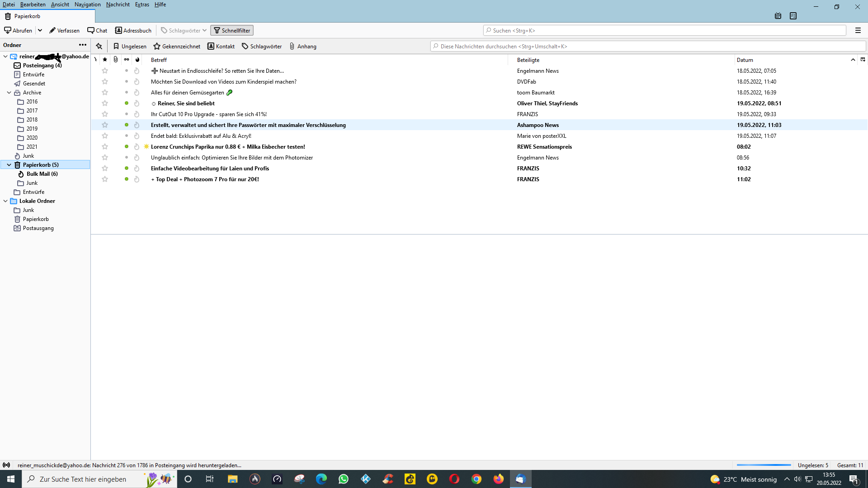Click the download progress bar in status bar
Viewport: 868px width, 488px height.
pyautogui.click(x=764, y=465)
